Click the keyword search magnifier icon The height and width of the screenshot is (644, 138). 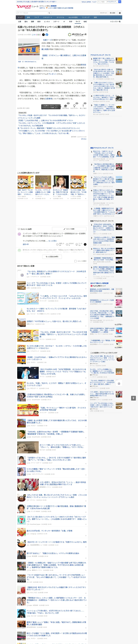49,13
